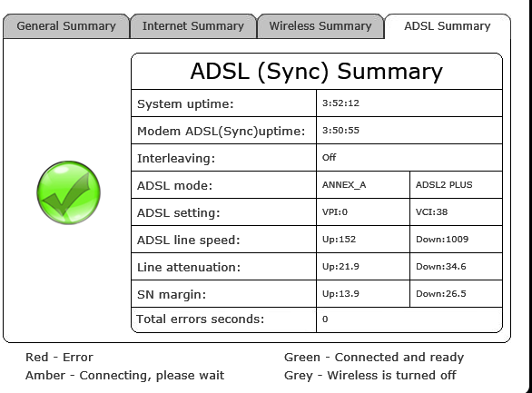Screen dimensions: 532x393
Task: Click the Up:152 line speed cell
Action: [363, 239]
